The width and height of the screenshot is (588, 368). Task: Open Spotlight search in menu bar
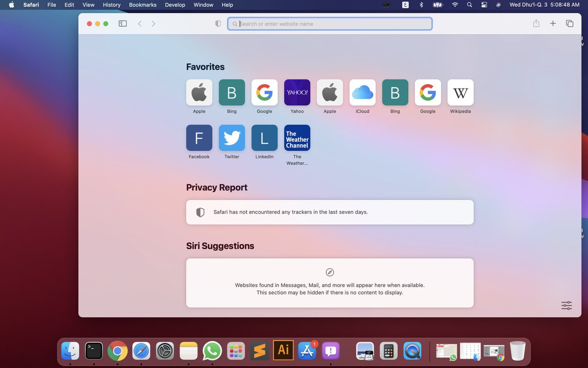469,5
